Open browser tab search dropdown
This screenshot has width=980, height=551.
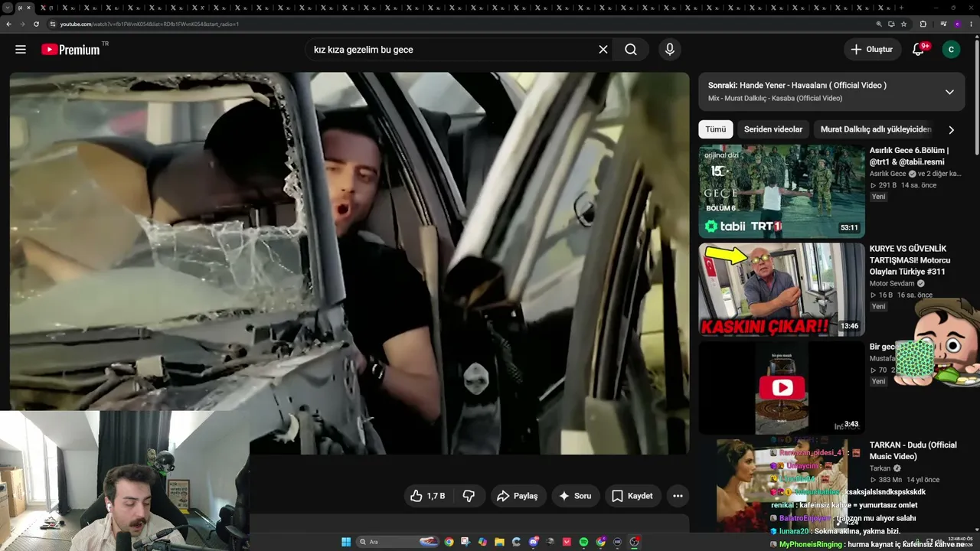pos(8,8)
